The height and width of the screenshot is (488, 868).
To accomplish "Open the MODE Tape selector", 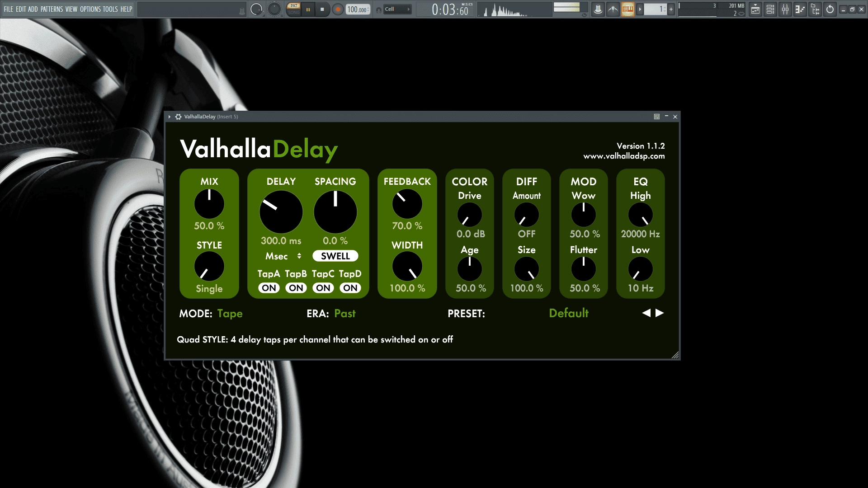I will (x=230, y=314).
